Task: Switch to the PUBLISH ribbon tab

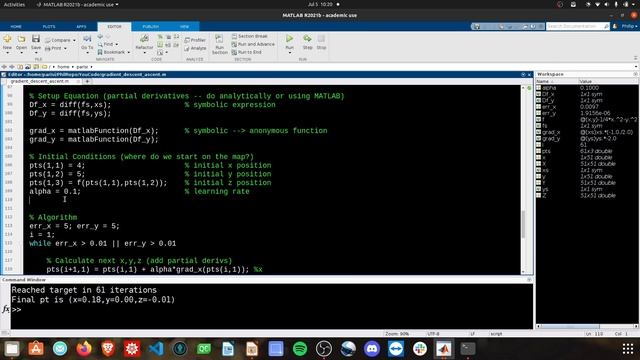Action: coord(151,27)
